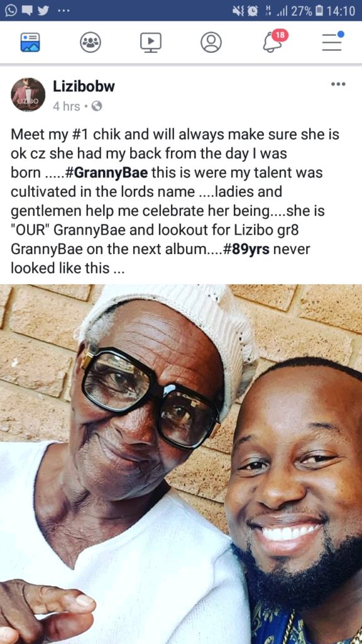Viewport: 362px width, 644px height.
Task: Open the Lizibobw page name link
Action: click(84, 86)
